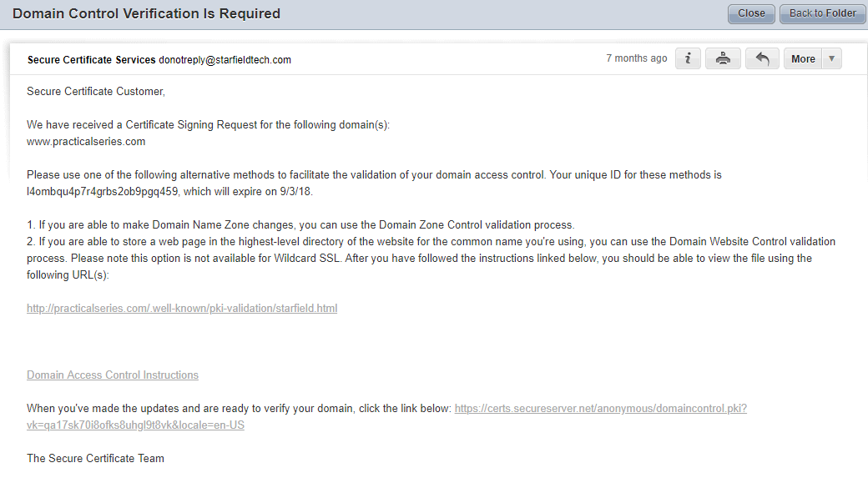Expand the dropdown arrow next to More
Viewport: 868px width, 478px height.
point(832,58)
